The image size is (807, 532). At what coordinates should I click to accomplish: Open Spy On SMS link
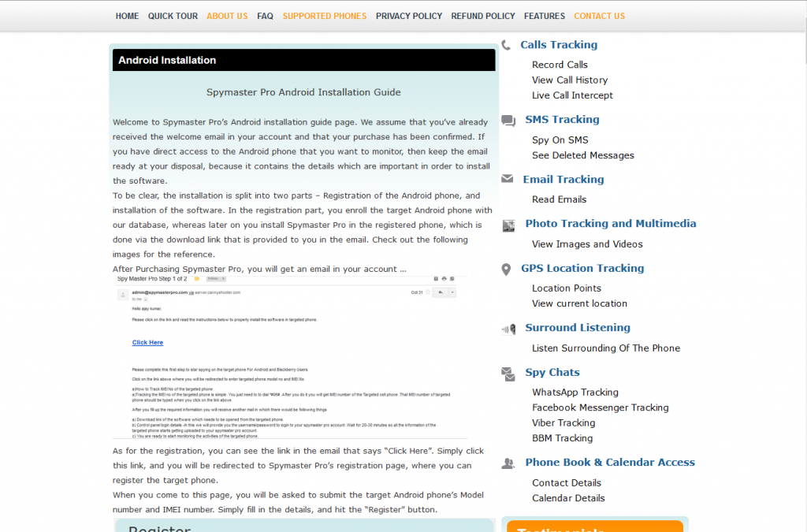coord(560,140)
